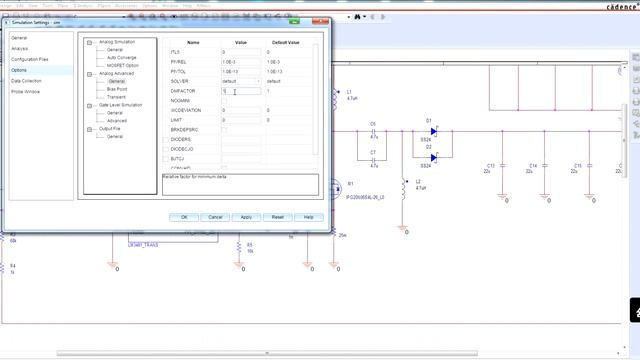The width and height of the screenshot is (640, 360).
Task: Click the WCDEVIATION value field
Action: (241, 110)
